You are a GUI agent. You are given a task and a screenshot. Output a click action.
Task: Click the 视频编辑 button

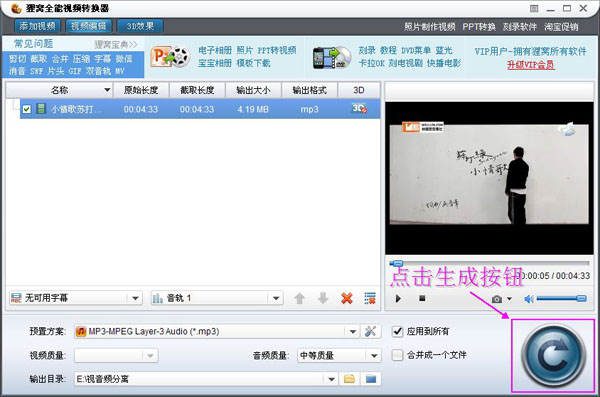88,26
